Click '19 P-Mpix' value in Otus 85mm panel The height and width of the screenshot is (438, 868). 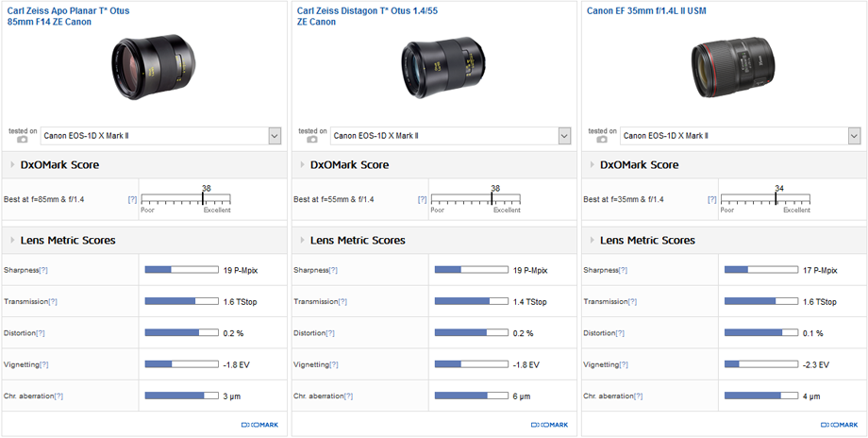(x=241, y=270)
